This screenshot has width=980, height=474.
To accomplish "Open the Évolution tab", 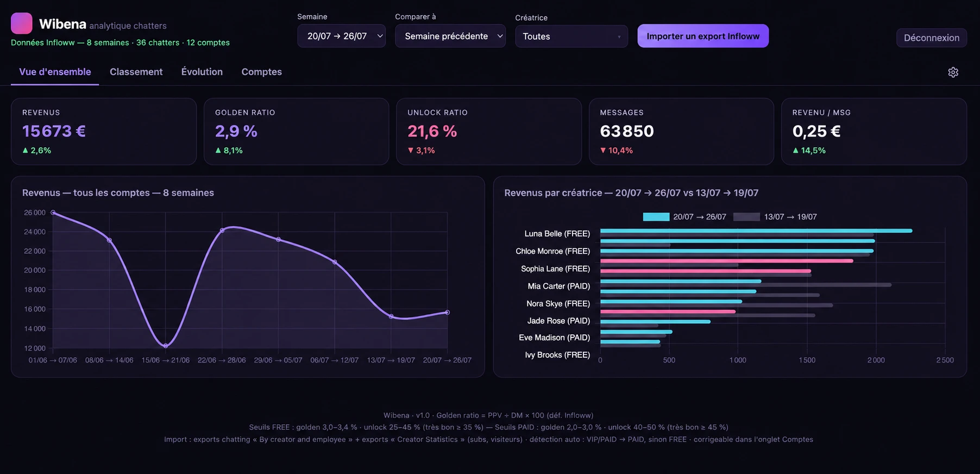I will pyautogui.click(x=202, y=72).
